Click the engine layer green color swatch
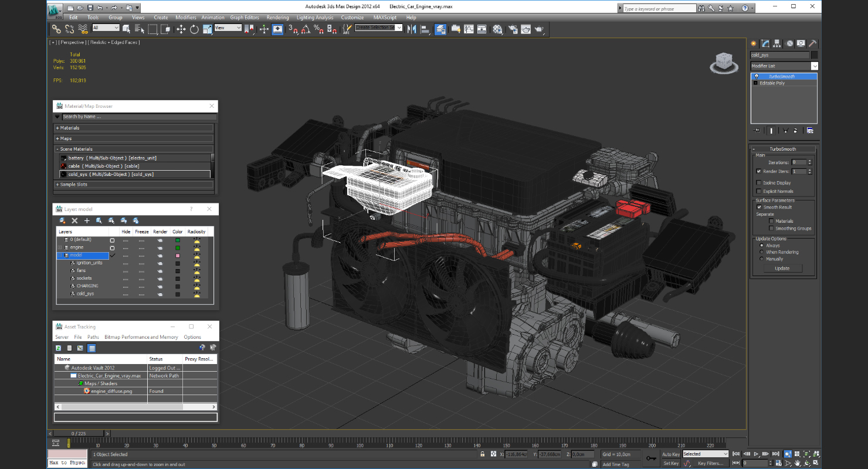The height and width of the screenshot is (469, 868). point(178,247)
